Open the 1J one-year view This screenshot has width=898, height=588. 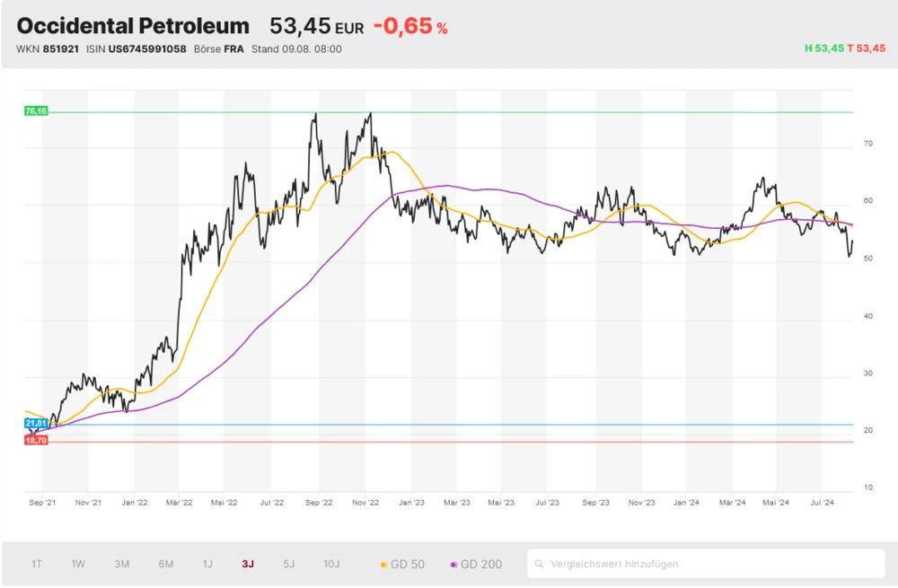coord(207,564)
